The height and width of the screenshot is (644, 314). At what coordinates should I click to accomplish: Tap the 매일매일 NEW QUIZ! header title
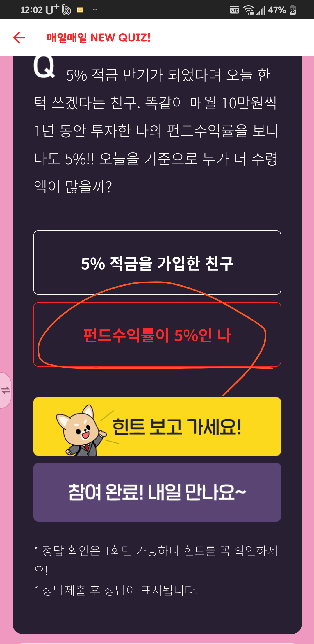coord(99,38)
